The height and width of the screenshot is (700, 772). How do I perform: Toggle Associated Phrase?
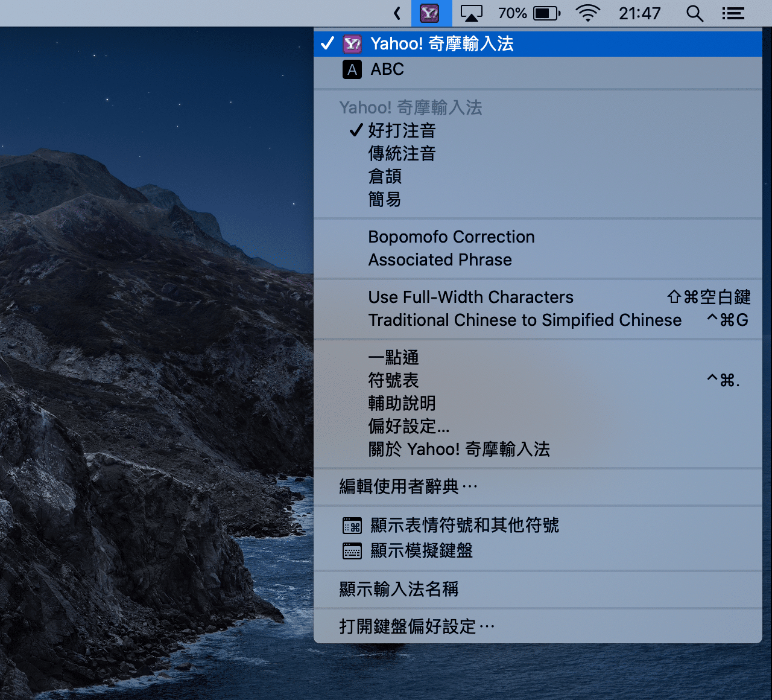(538, 259)
